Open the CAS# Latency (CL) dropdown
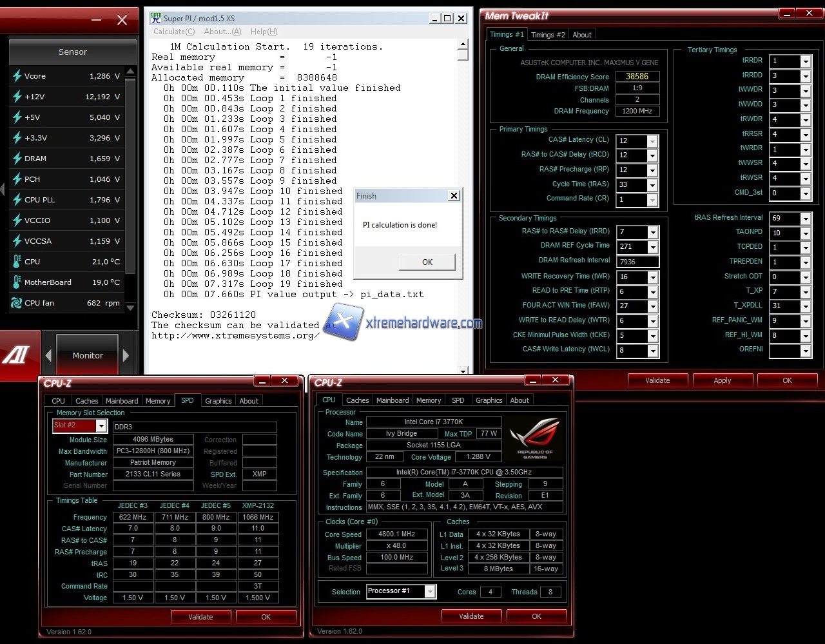Screen dimensions: 825x644 tap(652, 141)
